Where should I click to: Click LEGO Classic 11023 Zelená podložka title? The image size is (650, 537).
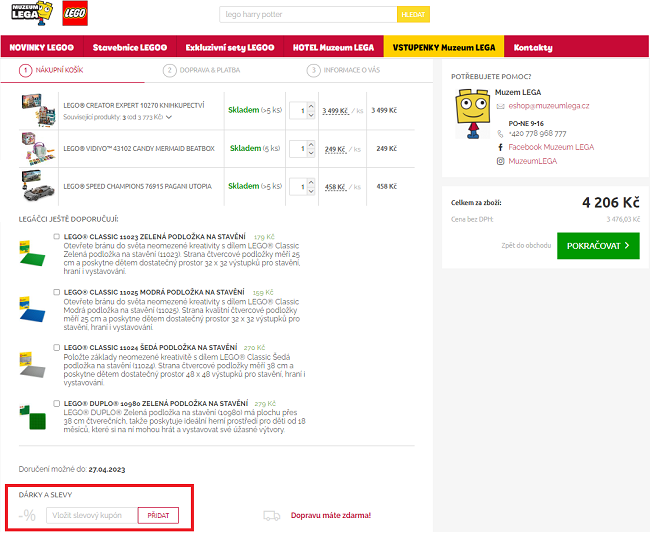(155, 237)
